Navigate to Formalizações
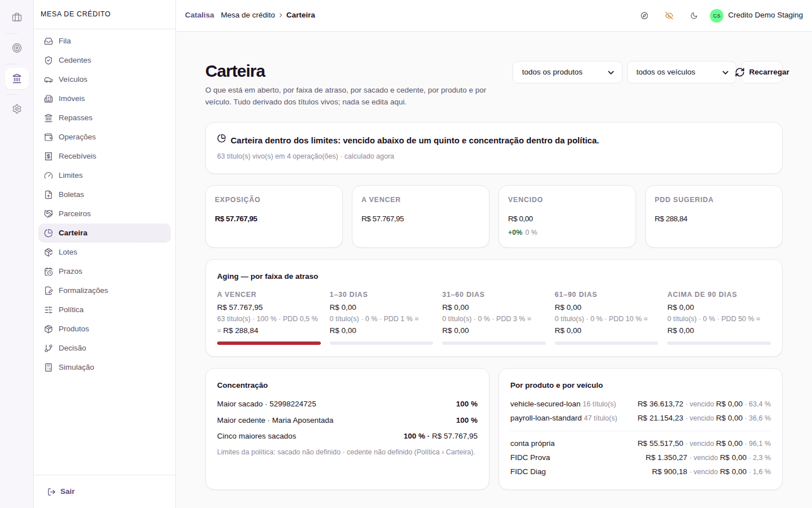 pos(104,291)
